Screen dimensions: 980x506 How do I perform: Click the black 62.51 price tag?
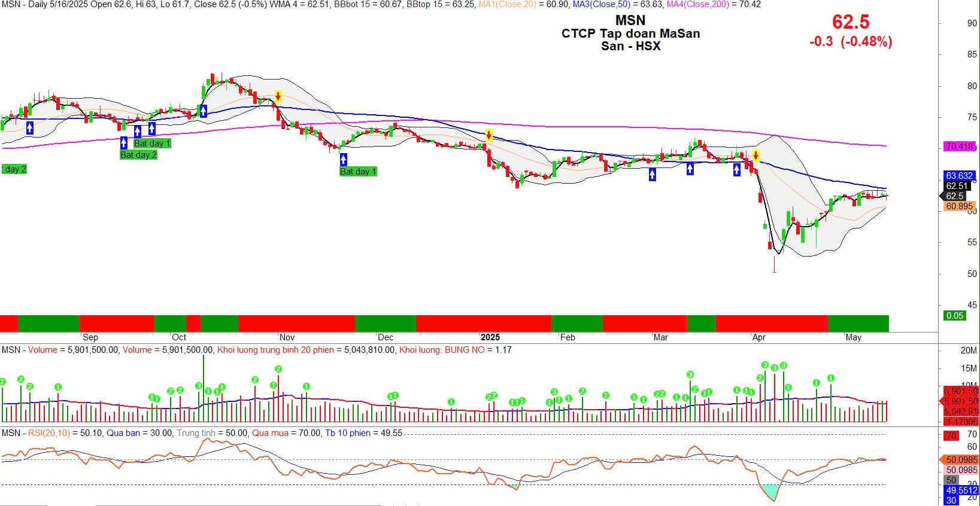(x=957, y=186)
